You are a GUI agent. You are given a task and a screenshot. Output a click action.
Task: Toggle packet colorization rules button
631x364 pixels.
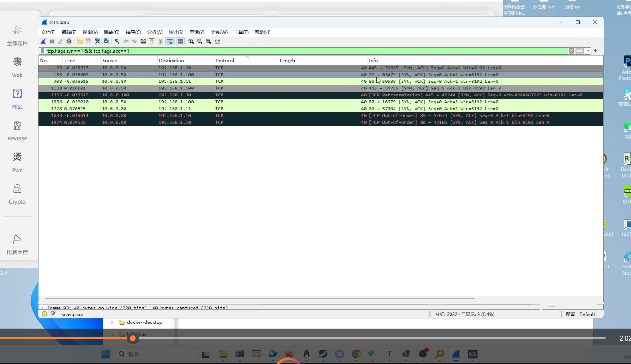pyautogui.click(x=180, y=41)
